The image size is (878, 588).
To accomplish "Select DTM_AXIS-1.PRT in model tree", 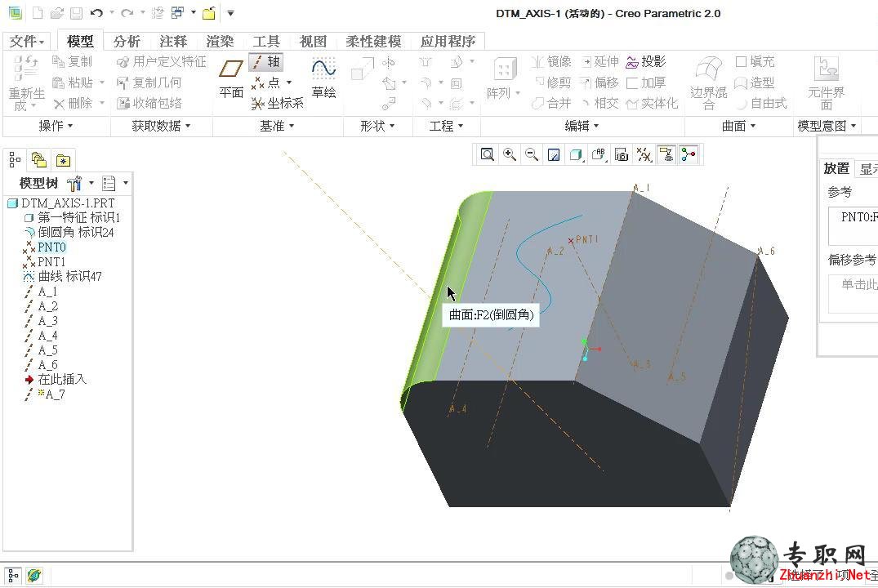I will click(x=61, y=203).
